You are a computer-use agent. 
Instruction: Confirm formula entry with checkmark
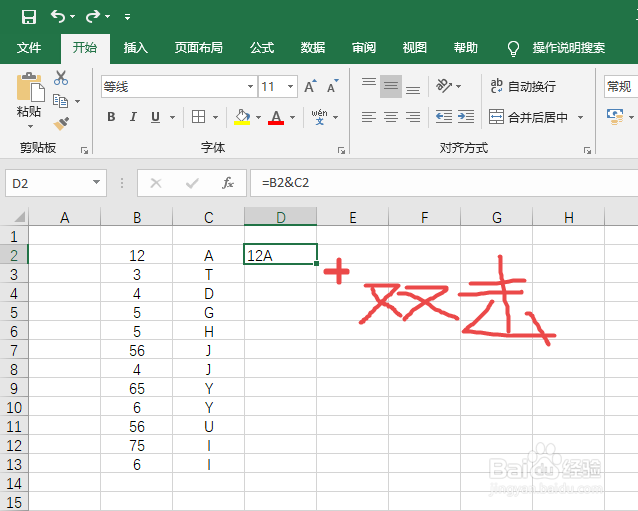point(192,183)
